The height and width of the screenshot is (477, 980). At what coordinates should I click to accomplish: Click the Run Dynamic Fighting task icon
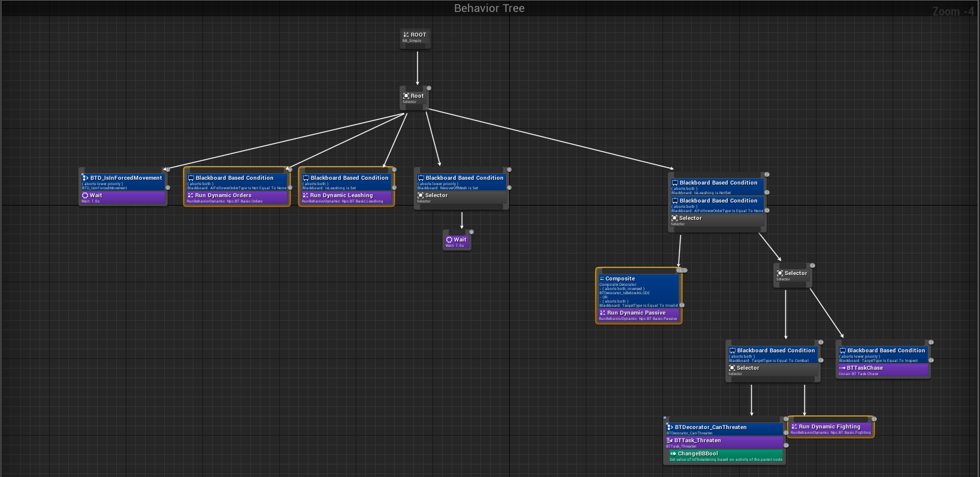(x=794, y=427)
